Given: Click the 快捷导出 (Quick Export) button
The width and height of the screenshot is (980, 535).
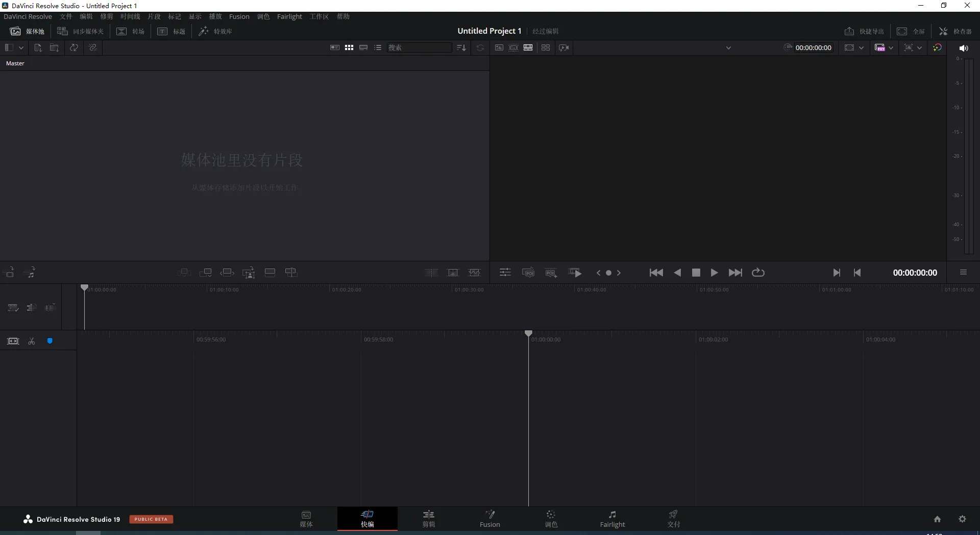Looking at the screenshot, I should tap(864, 31).
